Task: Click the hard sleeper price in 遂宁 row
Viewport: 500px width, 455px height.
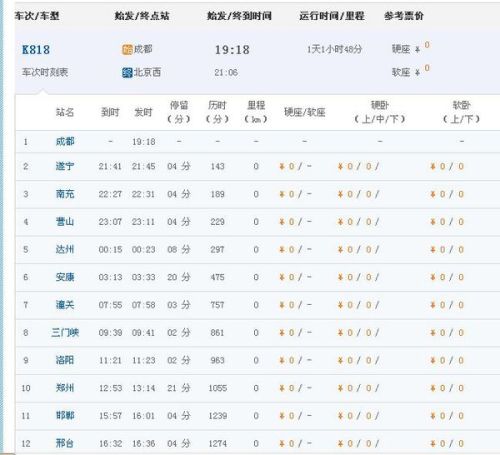Action: point(359,166)
